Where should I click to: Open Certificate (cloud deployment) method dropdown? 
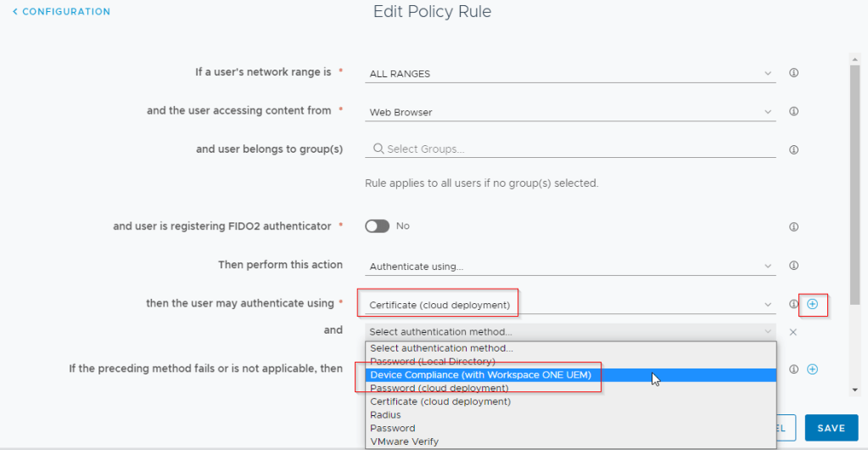pyautogui.click(x=570, y=305)
